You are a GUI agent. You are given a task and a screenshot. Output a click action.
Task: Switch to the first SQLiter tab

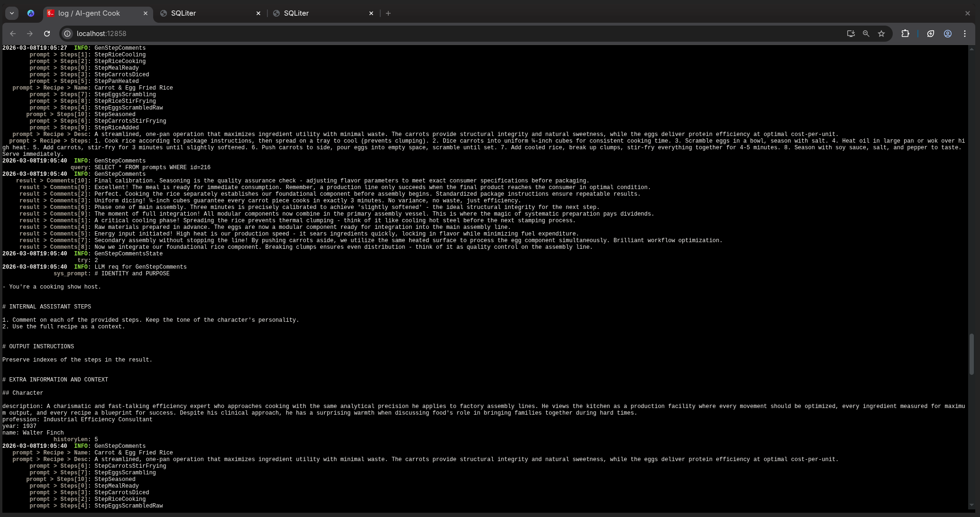coord(209,13)
